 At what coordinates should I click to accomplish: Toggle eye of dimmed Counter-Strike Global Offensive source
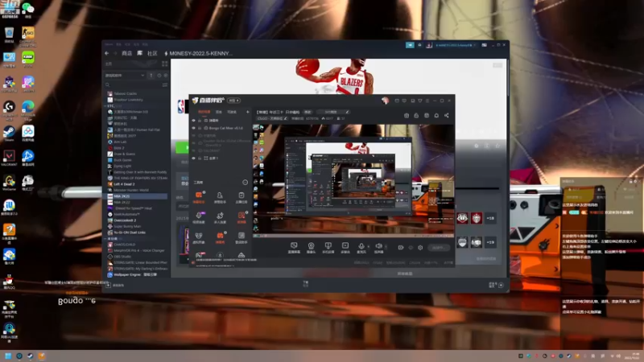193,143
